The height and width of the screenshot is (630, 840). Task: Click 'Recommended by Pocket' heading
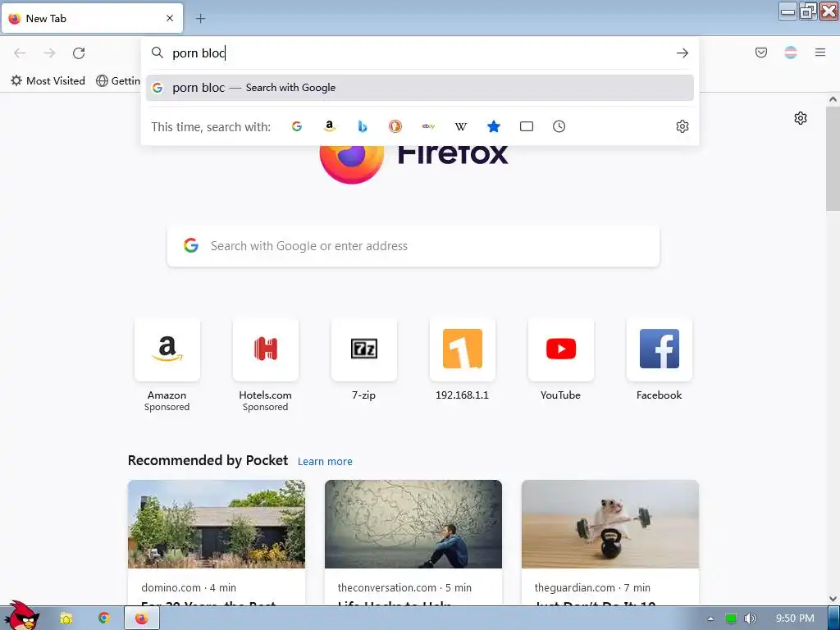[x=208, y=461]
